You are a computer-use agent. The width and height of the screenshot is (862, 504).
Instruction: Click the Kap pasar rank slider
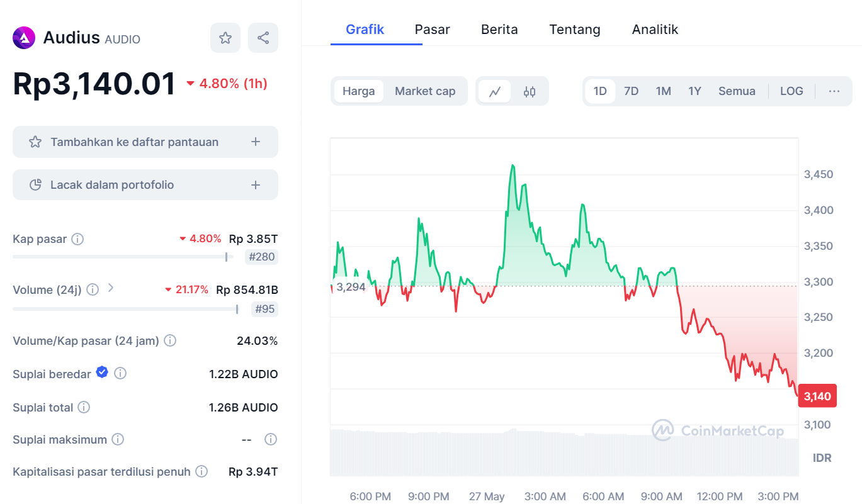(x=123, y=257)
